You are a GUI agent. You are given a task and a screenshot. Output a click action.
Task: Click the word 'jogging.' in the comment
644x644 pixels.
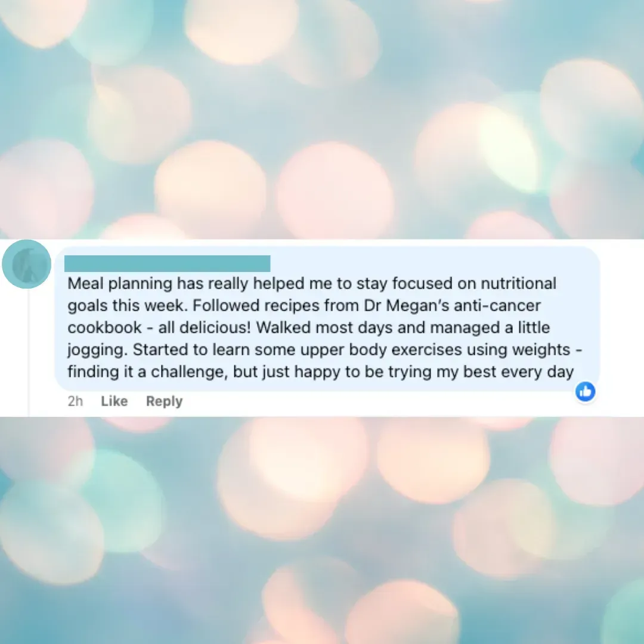click(98, 349)
